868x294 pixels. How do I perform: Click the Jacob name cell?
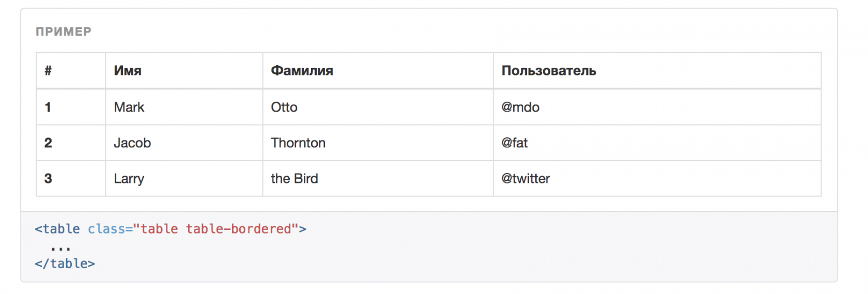point(132,143)
